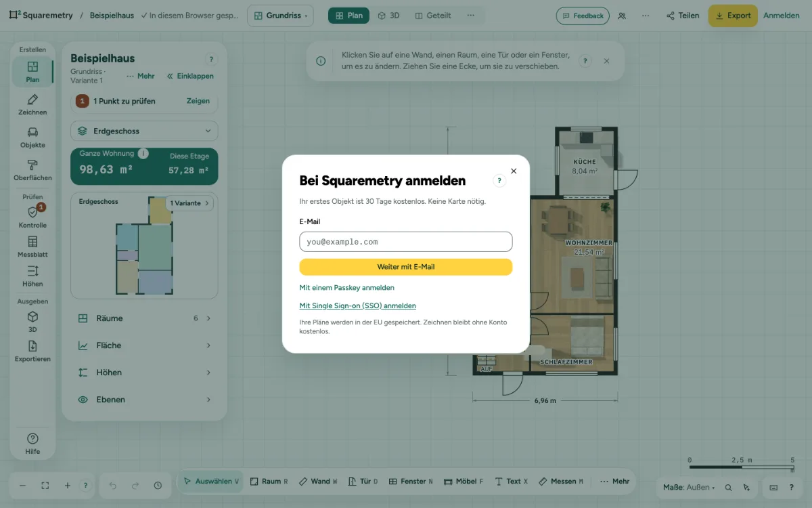Image resolution: width=812 pixels, height=508 pixels.
Task: Select the Möbel tool
Action: pos(464,482)
